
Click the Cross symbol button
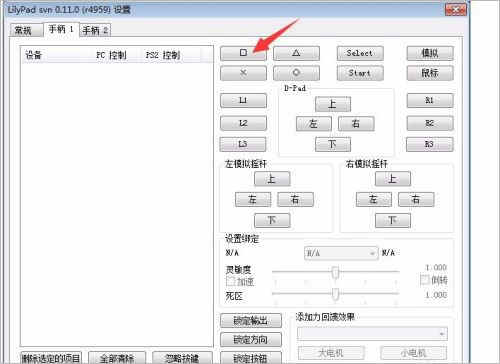point(243,73)
